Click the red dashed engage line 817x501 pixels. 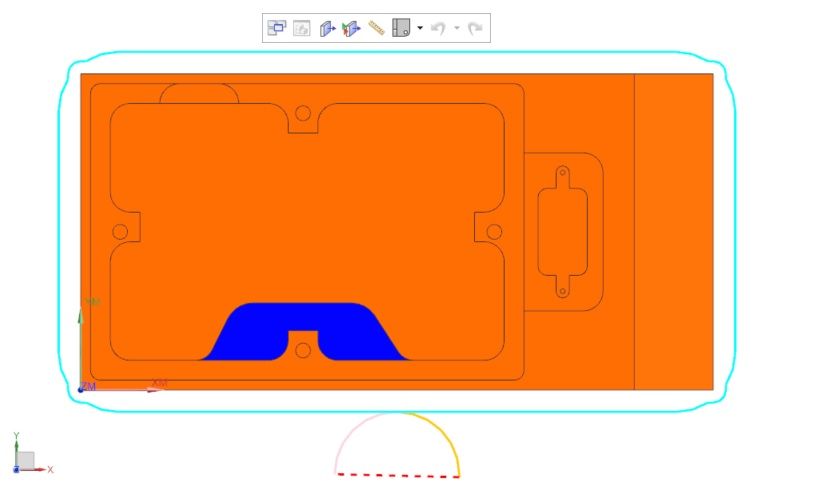(399, 475)
